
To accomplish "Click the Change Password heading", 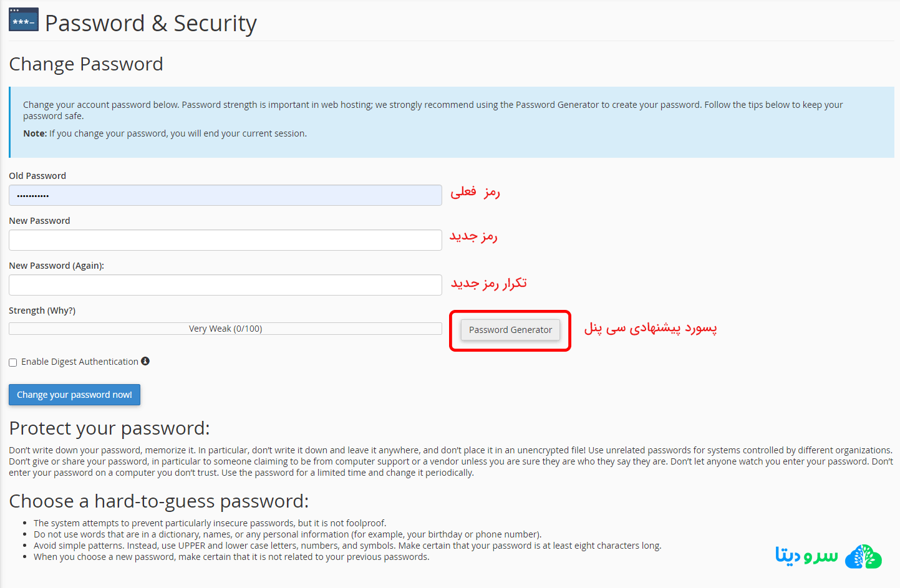I will pyautogui.click(x=86, y=64).
